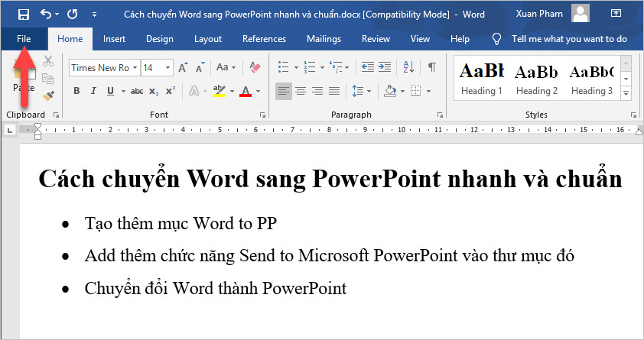Activate the Format Painter brush
The width and height of the screenshot is (644, 340).
pos(48,96)
